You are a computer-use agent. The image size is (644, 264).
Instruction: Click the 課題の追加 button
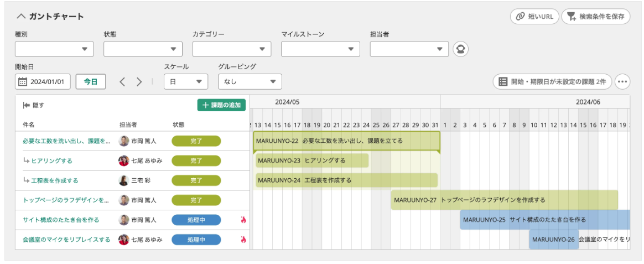[221, 105]
